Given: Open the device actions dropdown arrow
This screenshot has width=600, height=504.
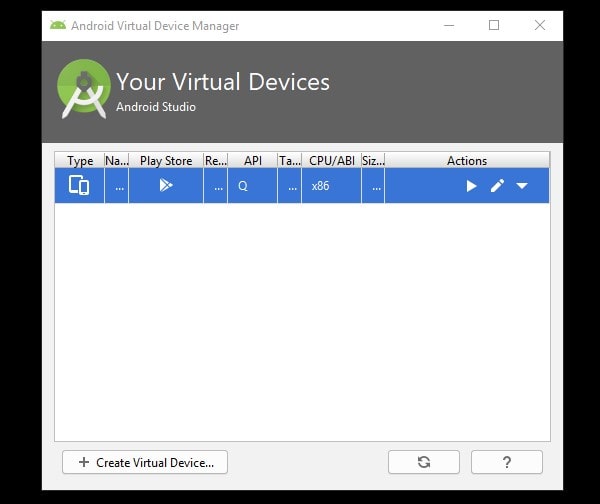Looking at the screenshot, I should click(x=522, y=186).
